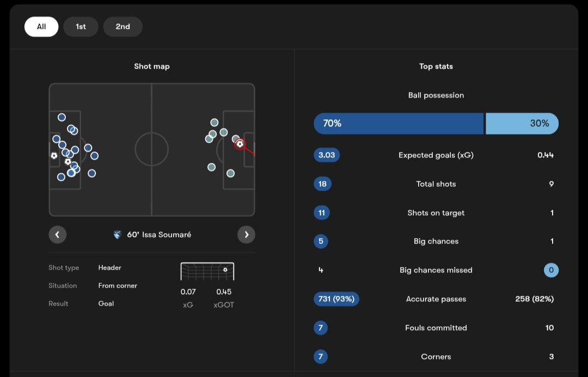Select the blue shot dot farthest from left goal

[x=95, y=156]
